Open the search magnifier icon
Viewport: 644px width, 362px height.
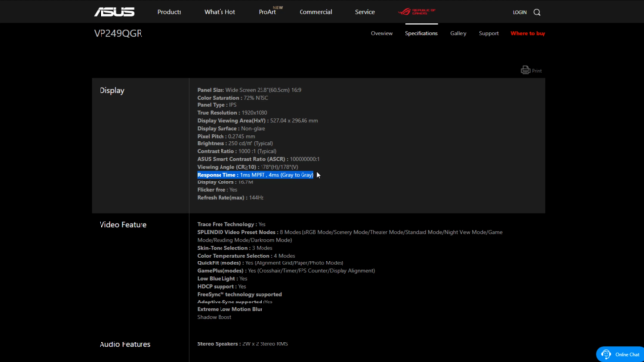point(537,12)
